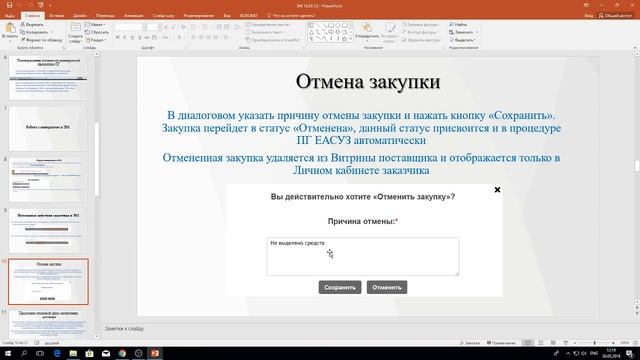
Task: Open the ACROBAT ribbon tab
Action: 249,16
